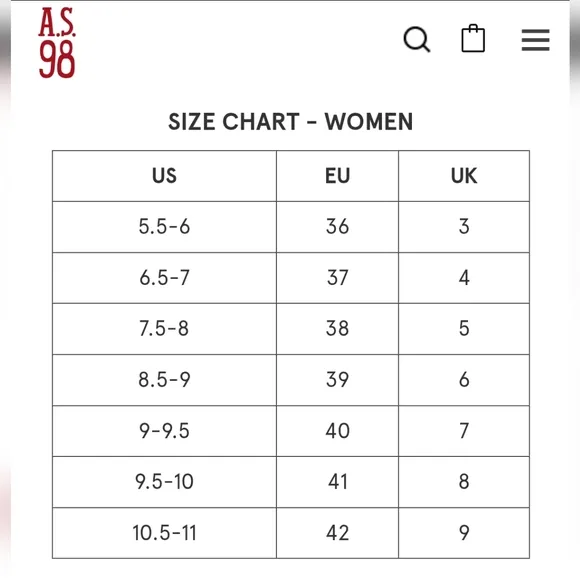Select the SIZE CHART - WOMEN heading
The height and width of the screenshot is (580, 580).
[x=290, y=122]
